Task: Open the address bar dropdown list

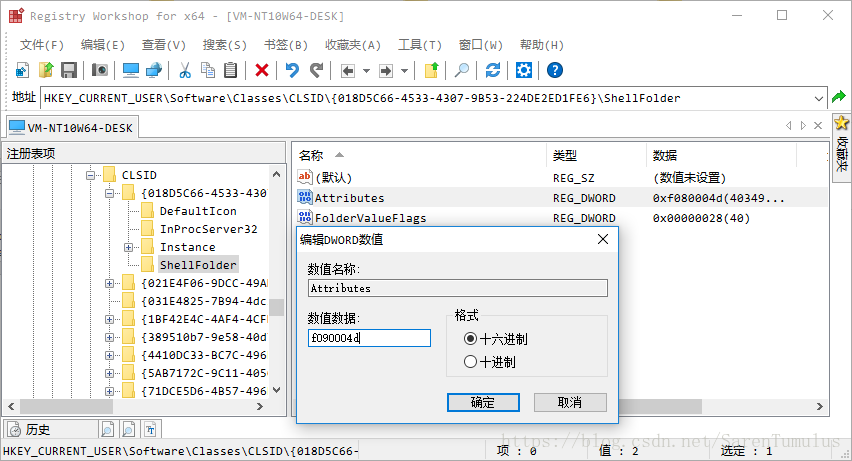Action: (818, 98)
